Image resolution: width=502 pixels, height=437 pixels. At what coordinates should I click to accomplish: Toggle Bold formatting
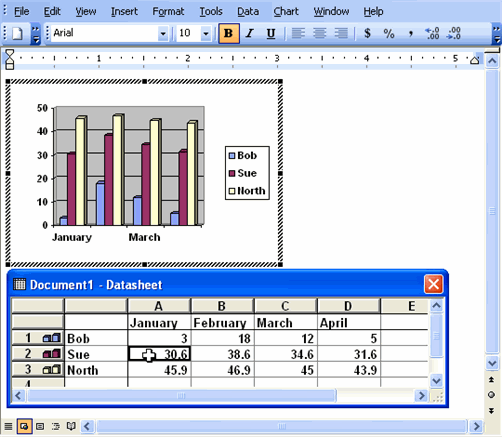tap(229, 33)
